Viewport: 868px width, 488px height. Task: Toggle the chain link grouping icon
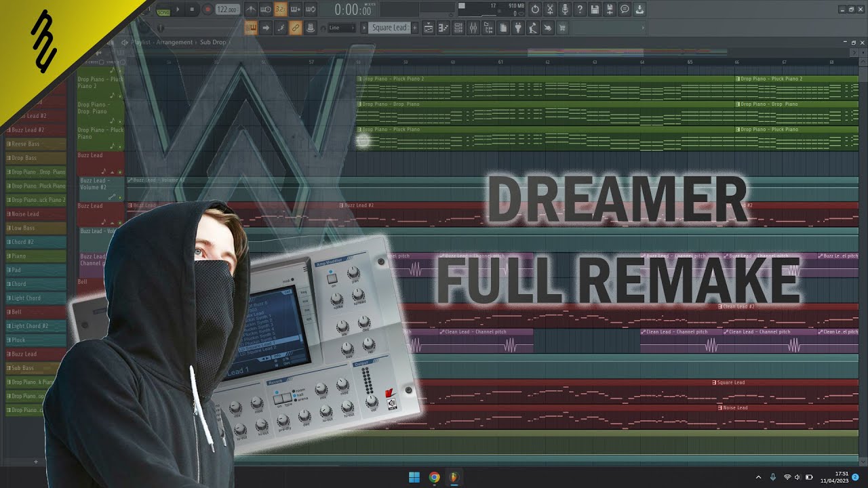tap(296, 28)
